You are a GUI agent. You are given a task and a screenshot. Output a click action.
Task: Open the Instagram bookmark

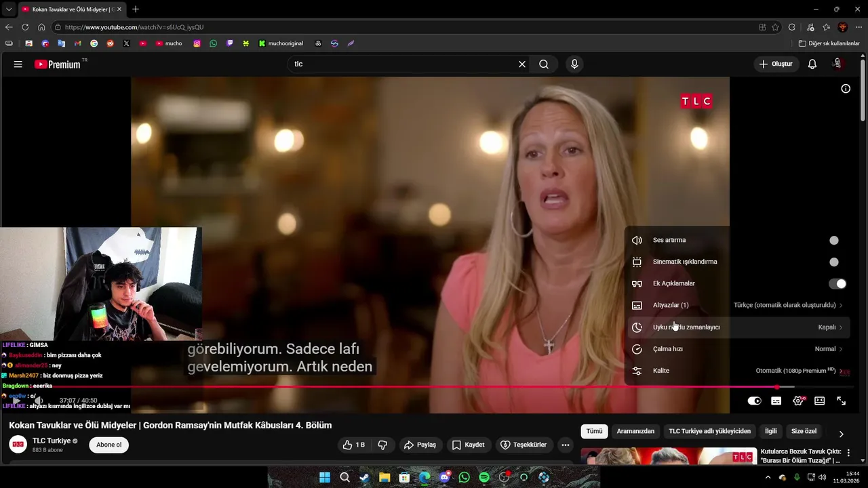point(197,43)
